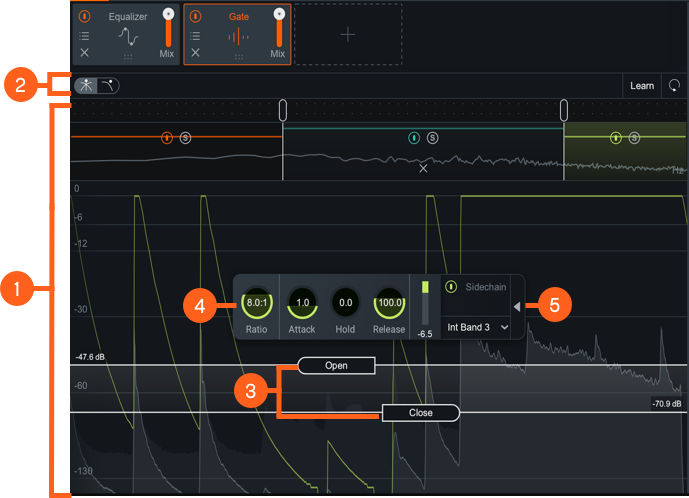Click the -70.9 dB close threshold value
Screen dimensions: 689x498
(x=667, y=403)
